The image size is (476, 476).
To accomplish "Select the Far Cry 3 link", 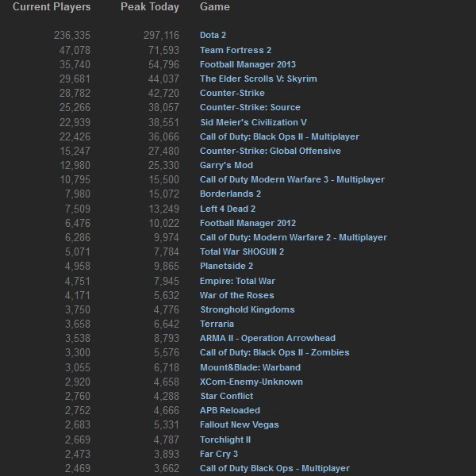I will point(218,454).
